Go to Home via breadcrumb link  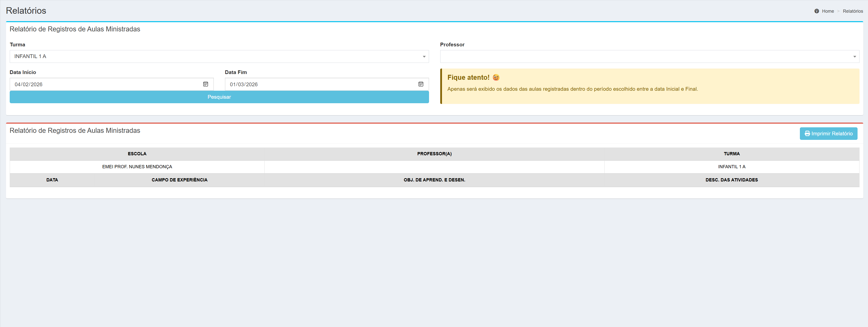828,11
